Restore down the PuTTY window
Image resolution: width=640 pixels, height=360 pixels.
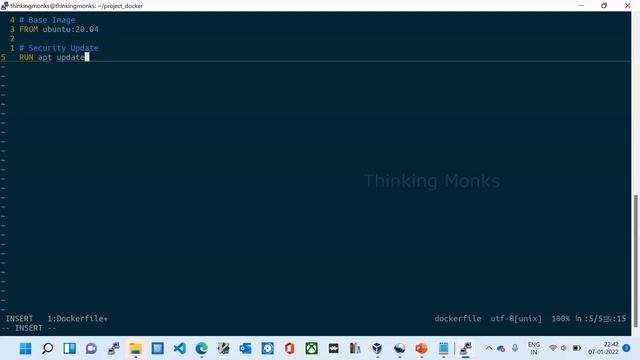(x=604, y=5)
